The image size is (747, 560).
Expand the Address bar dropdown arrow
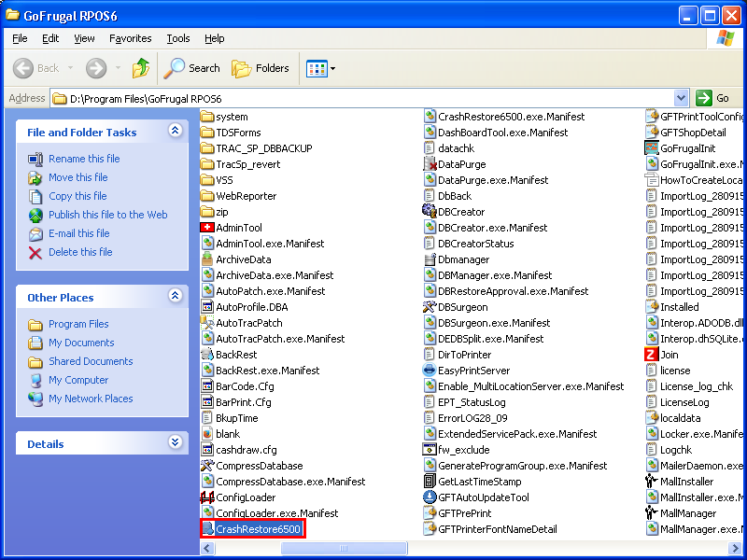coord(680,98)
